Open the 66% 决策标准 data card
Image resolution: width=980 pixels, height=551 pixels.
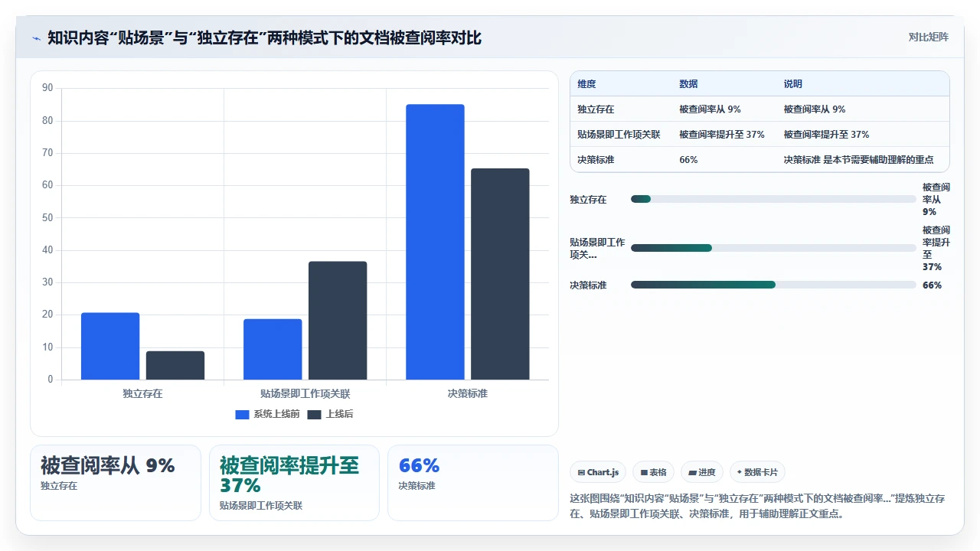[x=473, y=483]
